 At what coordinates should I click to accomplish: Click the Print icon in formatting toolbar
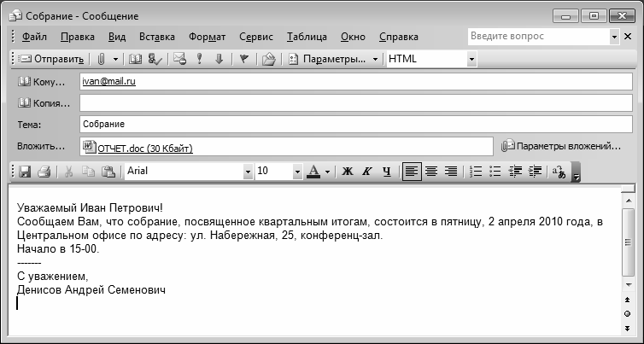44,172
